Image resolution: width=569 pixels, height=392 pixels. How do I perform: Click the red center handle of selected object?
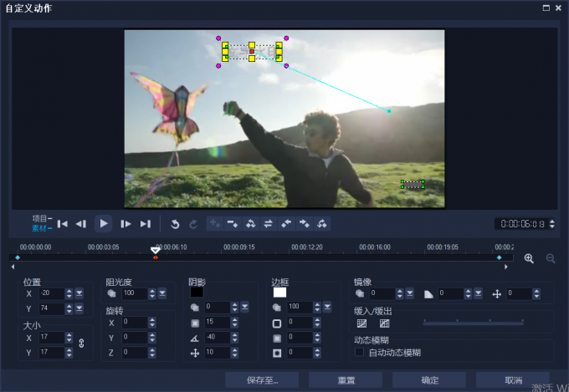click(x=252, y=52)
